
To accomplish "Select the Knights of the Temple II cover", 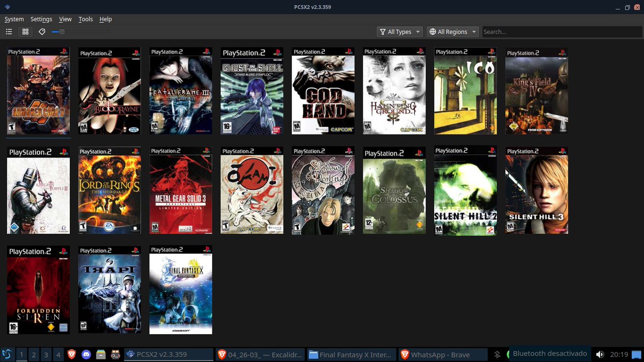I will coord(38,190).
